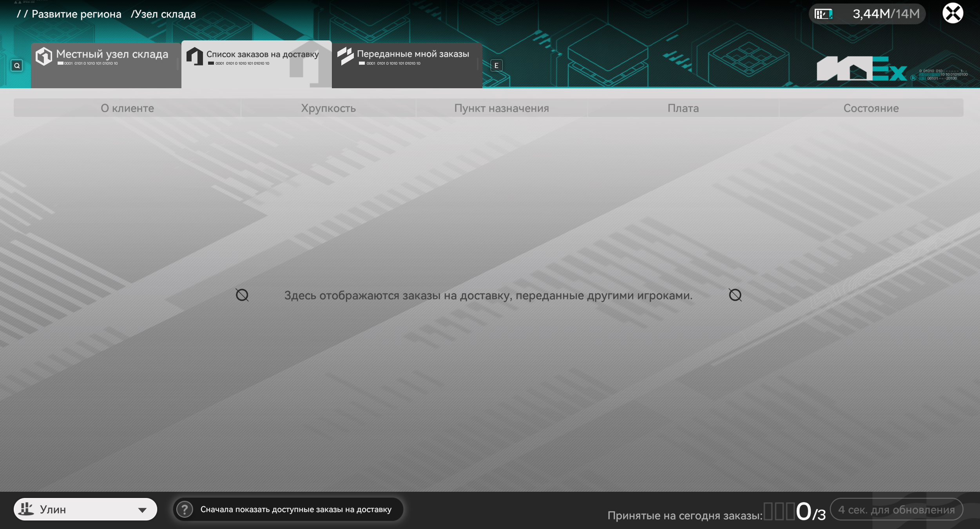Click the Q previous-tab key icon
The width and height of the screenshot is (980, 529).
17,65
